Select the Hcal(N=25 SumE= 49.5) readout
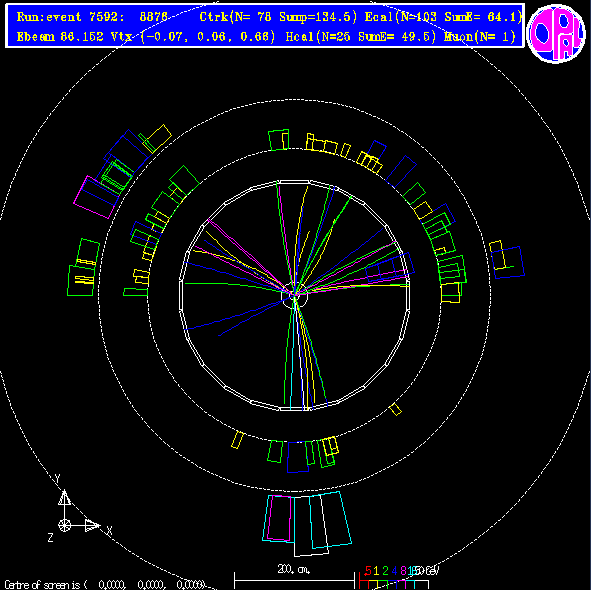Viewport: 591px width, 590px height. [x=361, y=37]
